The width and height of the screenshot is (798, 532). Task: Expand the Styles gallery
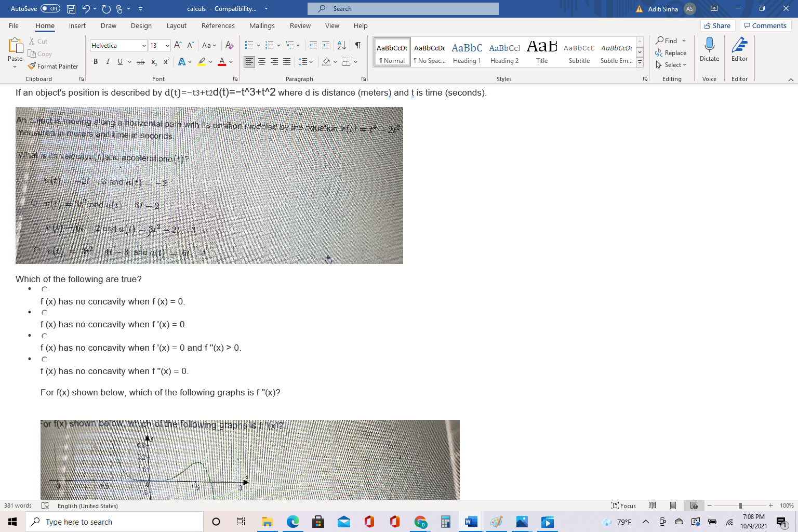(x=639, y=60)
